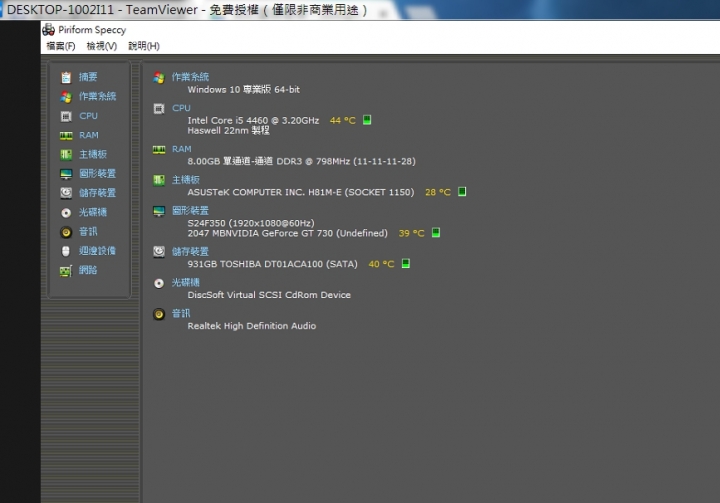
Task: Click the green indicator beside 44 °C
Action: [367, 120]
